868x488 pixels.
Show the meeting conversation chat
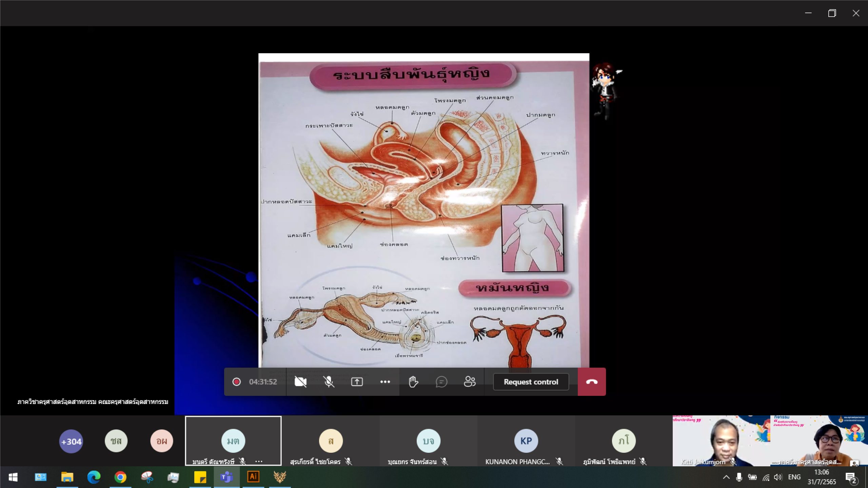pyautogui.click(x=441, y=382)
